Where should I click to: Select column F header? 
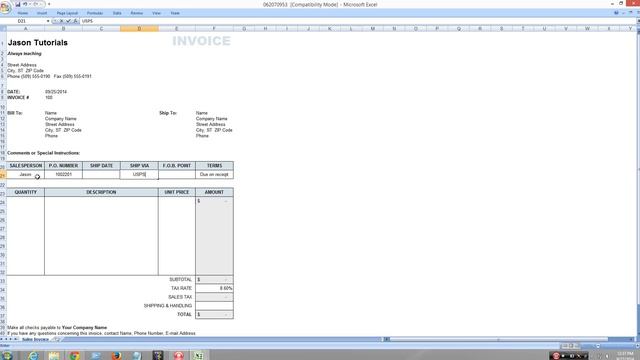click(x=214, y=29)
